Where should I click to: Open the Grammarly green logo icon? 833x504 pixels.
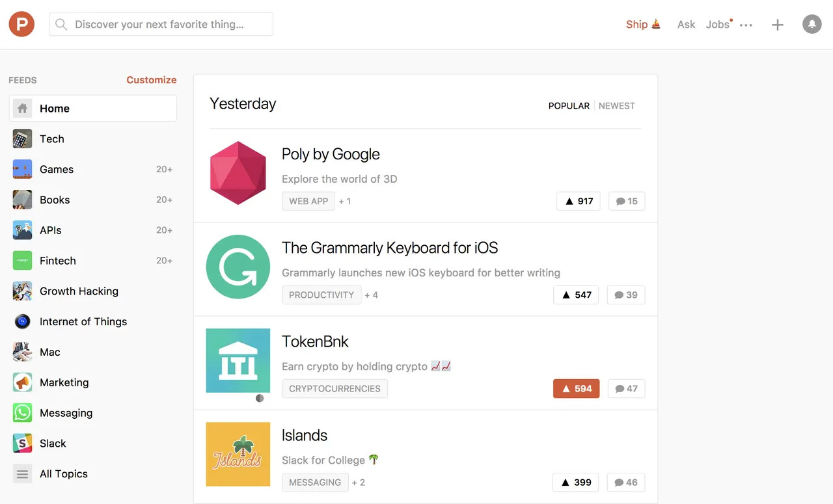click(x=238, y=267)
